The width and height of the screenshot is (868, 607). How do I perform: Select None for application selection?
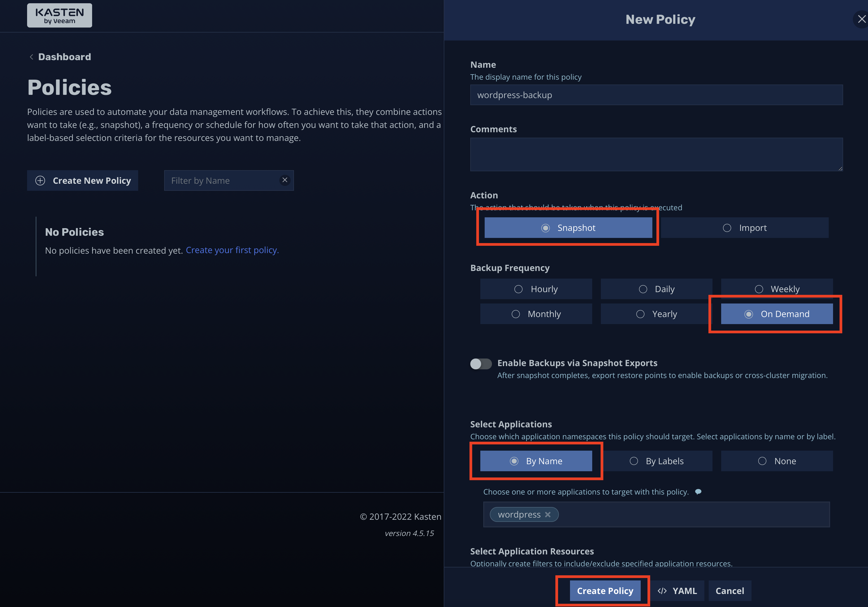pyautogui.click(x=776, y=461)
